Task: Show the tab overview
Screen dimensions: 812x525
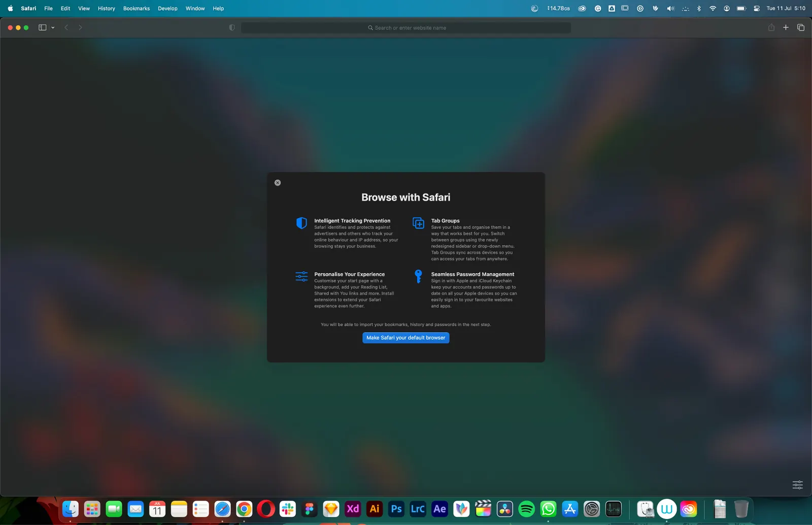Action: click(x=801, y=27)
